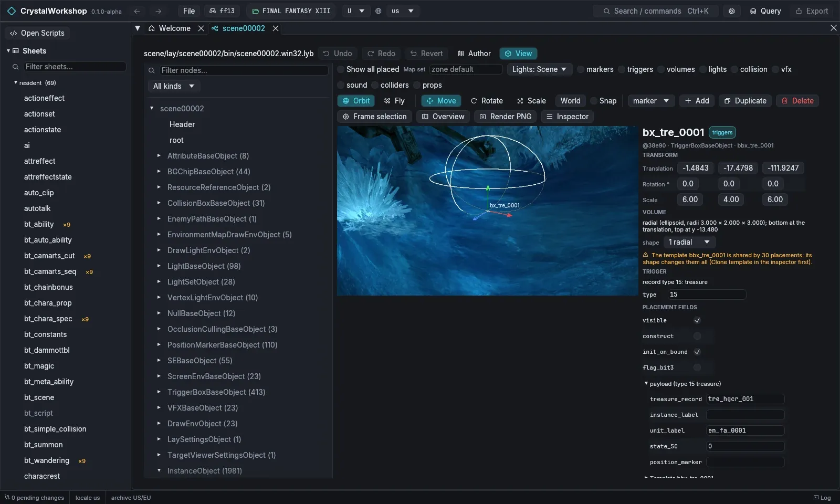Open the marker type dropdown

[x=651, y=101]
